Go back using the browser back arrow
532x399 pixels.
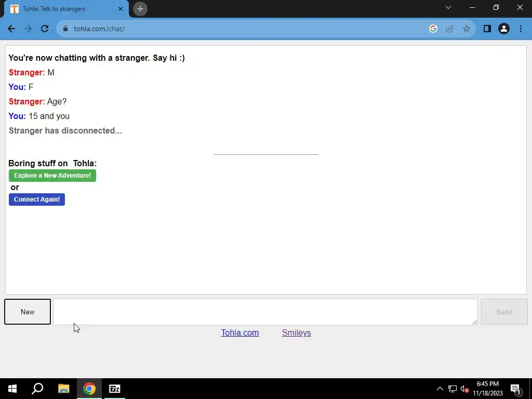(x=11, y=29)
